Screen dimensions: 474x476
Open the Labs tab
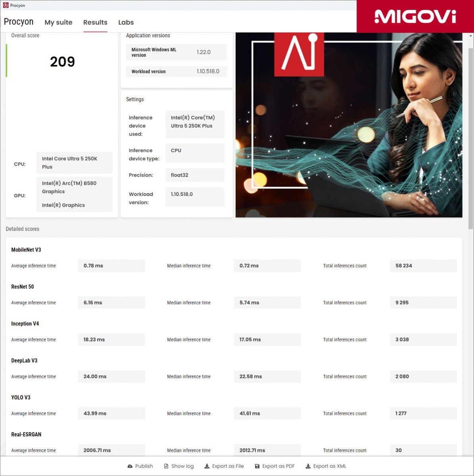(x=126, y=22)
